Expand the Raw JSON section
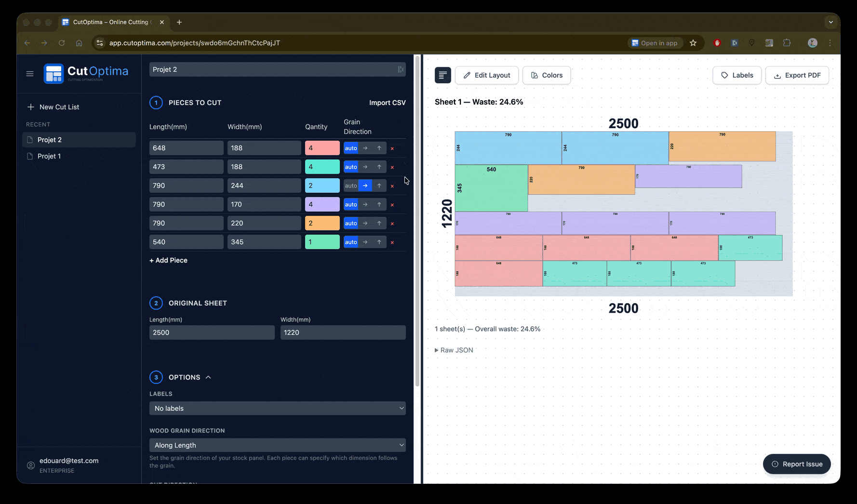This screenshot has width=857, height=504. pos(454,350)
